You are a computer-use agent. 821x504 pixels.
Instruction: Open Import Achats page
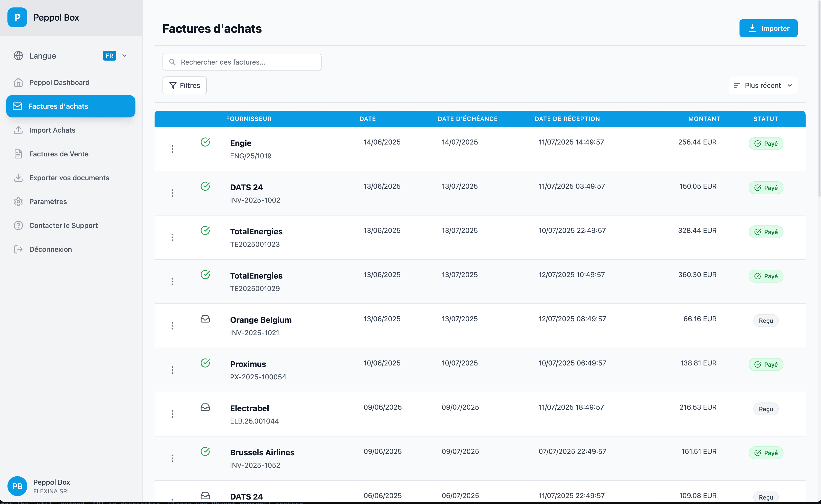[x=71, y=130]
